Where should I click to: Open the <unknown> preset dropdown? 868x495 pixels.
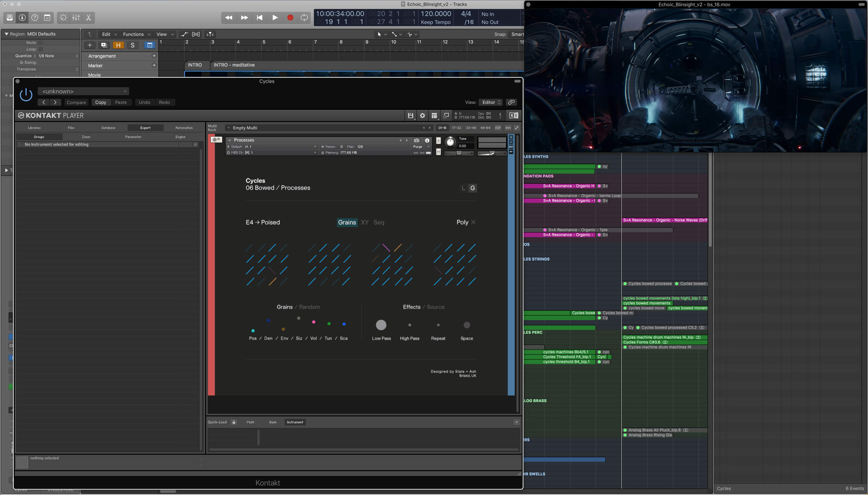pos(84,91)
